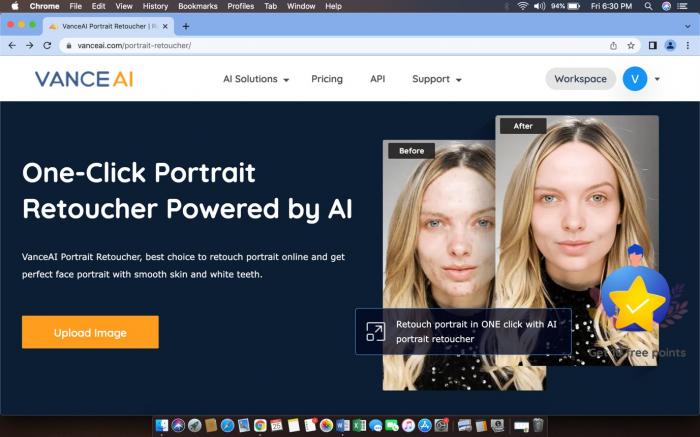Viewport: 700px width, 437px height.
Task: Go back to the previous page
Action: [x=12, y=46]
